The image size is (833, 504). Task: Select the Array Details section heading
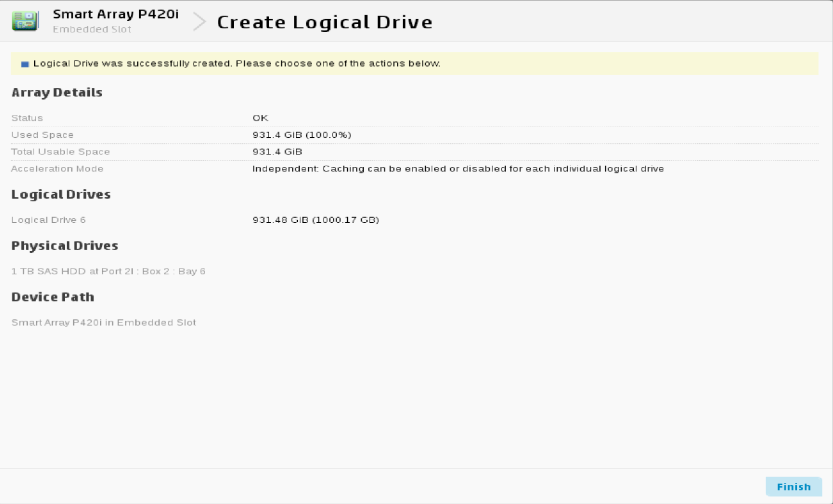57,92
